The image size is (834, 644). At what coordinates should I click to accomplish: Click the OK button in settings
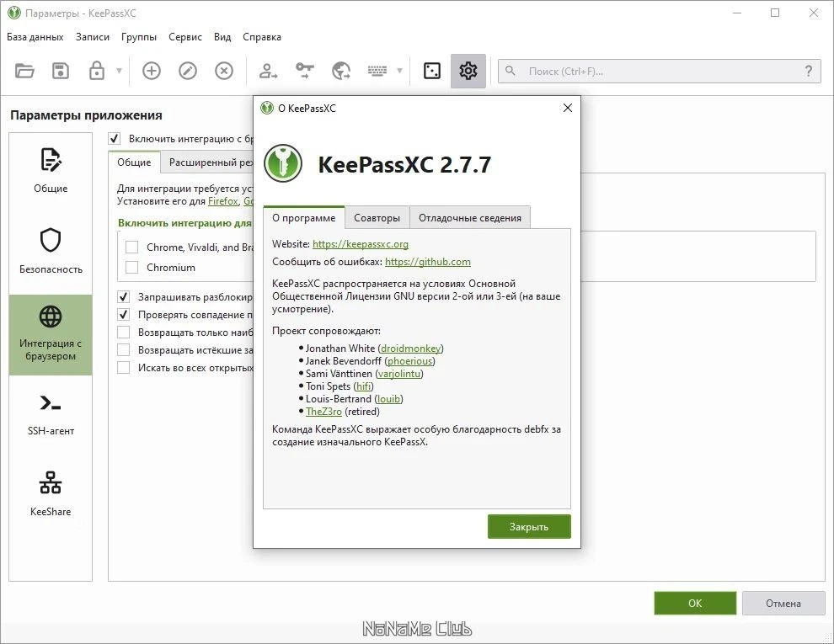(695, 603)
